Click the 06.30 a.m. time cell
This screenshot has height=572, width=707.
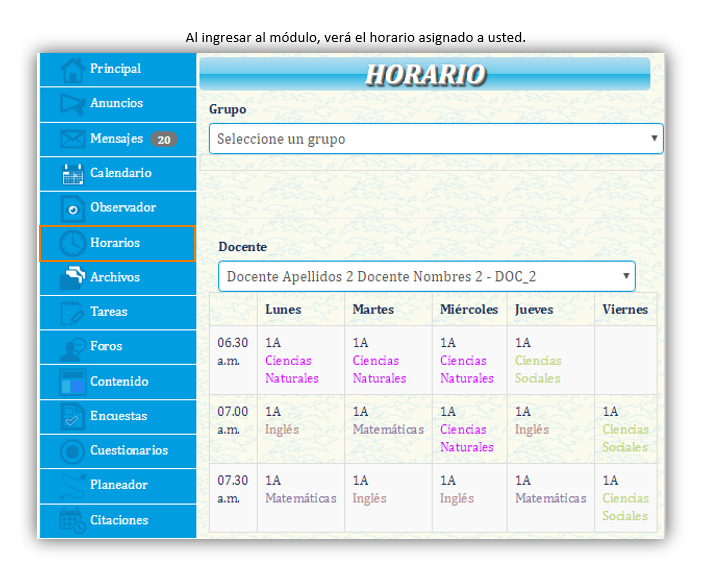click(x=233, y=360)
